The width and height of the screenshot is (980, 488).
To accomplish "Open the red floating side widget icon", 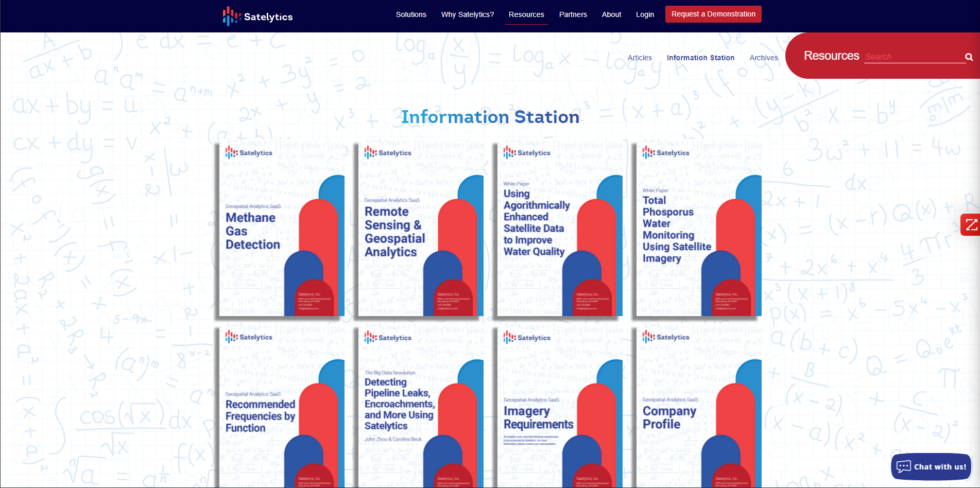I will tap(970, 224).
